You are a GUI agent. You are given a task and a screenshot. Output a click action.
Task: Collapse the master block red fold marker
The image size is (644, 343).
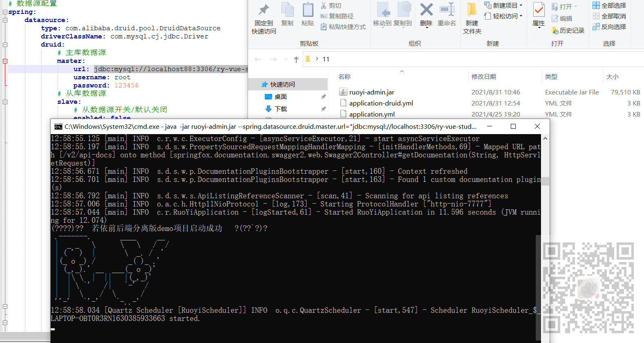coord(5,61)
